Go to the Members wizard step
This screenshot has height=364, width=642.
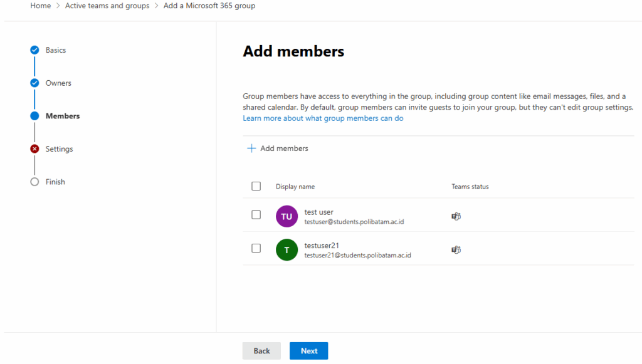click(62, 116)
